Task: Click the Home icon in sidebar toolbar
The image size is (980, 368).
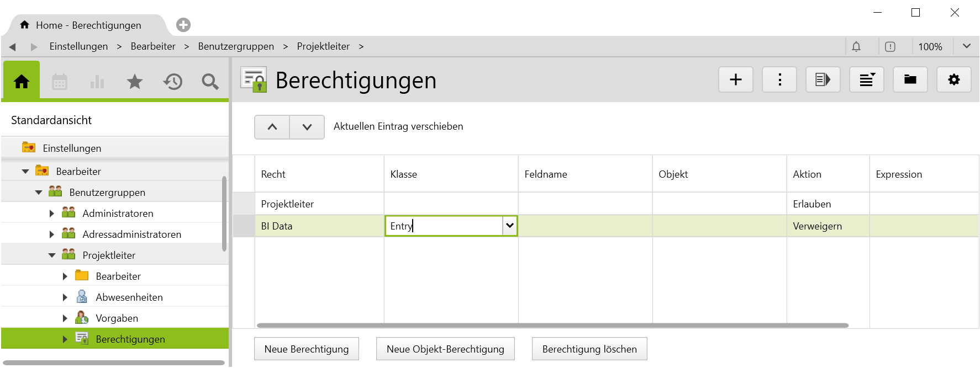Action: click(22, 82)
